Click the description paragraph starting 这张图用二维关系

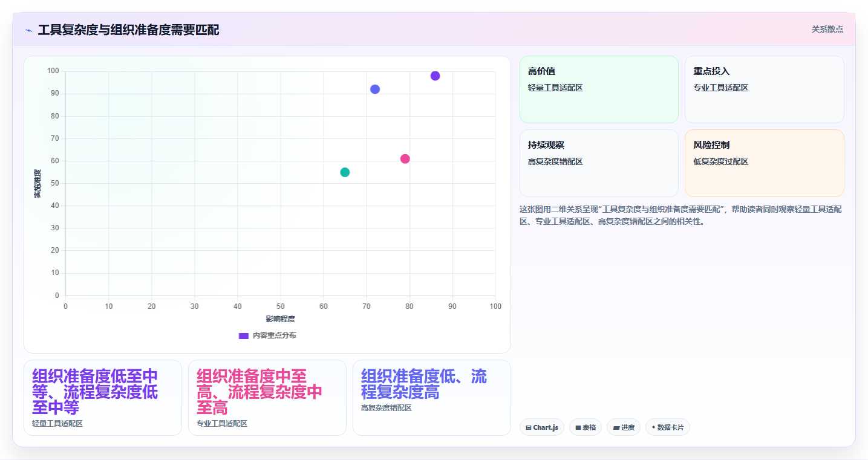coord(680,215)
